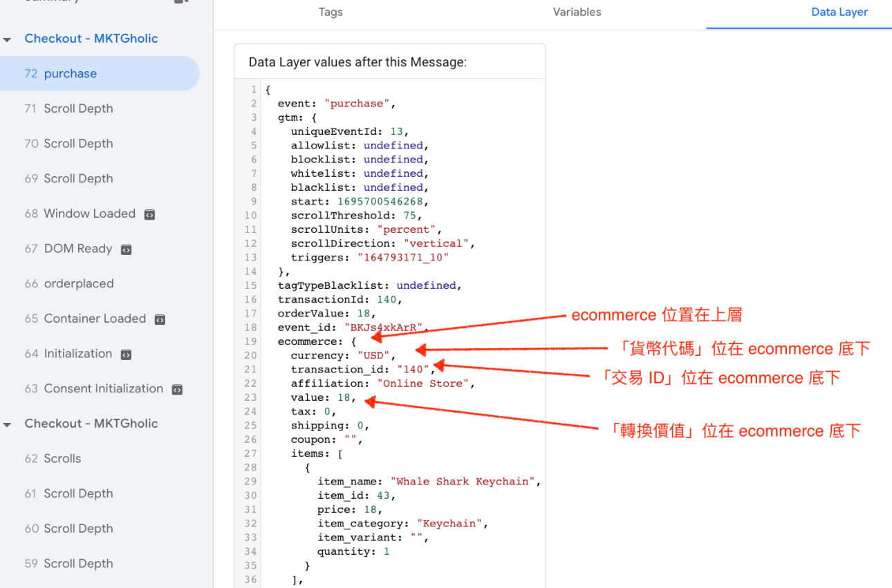
Task: Open the second Checkout - MKTGholic page heading
Action: [x=91, y=424]
